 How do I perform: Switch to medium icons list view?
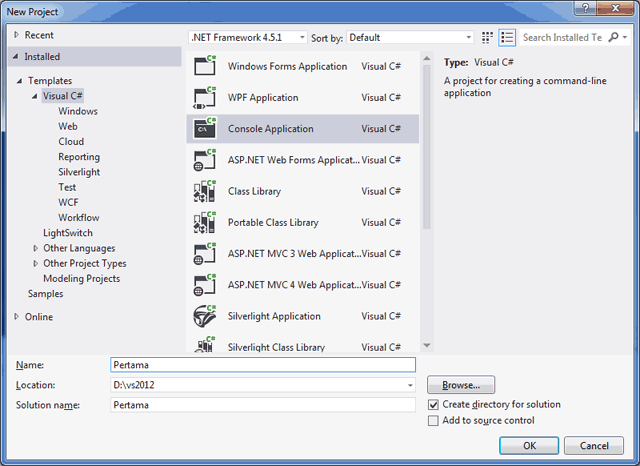pos(507,38)
